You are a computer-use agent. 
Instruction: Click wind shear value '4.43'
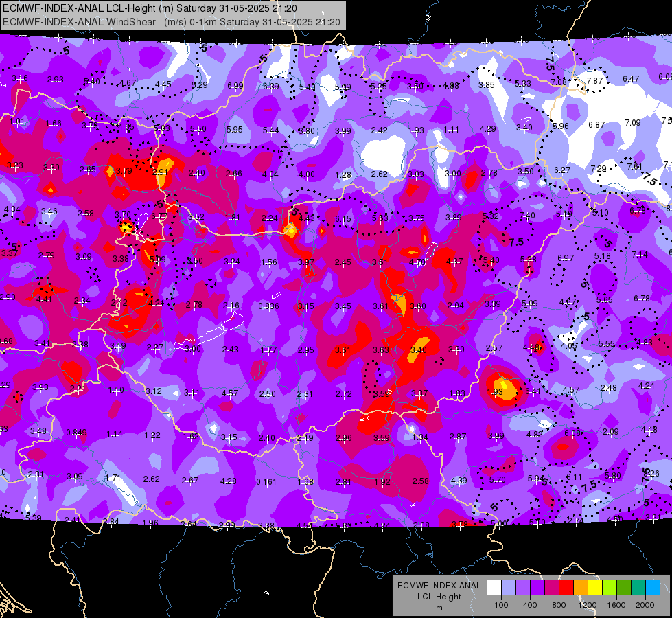pos(306,218)
